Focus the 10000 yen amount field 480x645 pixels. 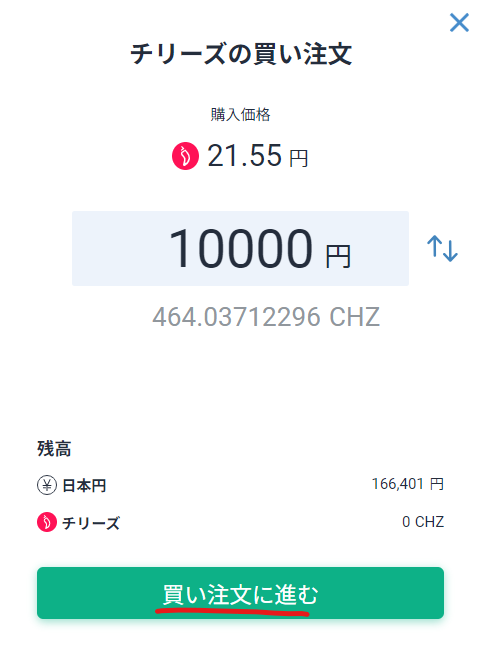(240, 248)
